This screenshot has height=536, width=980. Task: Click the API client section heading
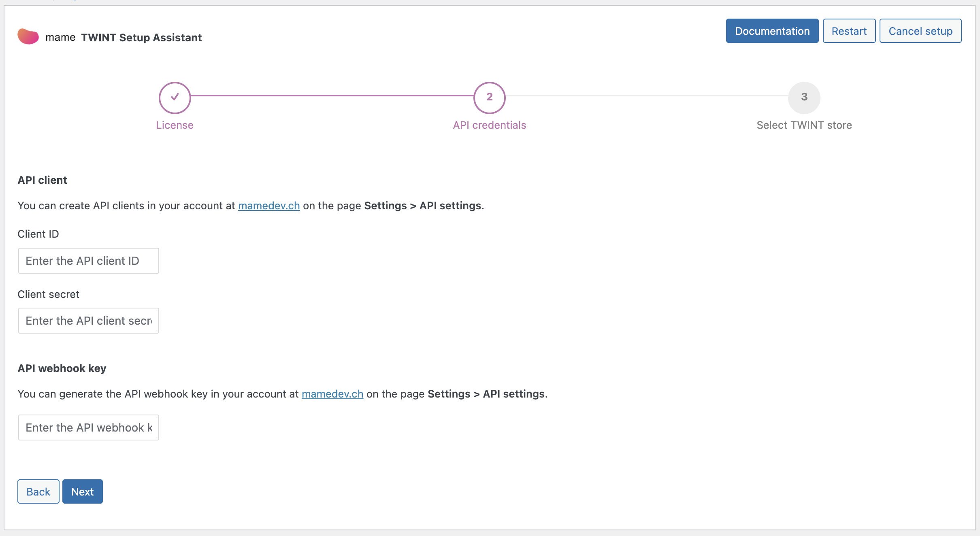click(x=42, y=180)
